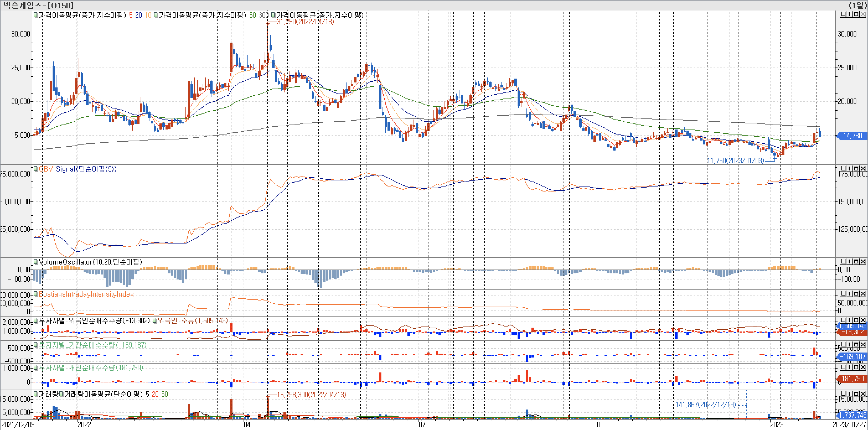Close the 외국인순매수수량 panel

(863, 320)
